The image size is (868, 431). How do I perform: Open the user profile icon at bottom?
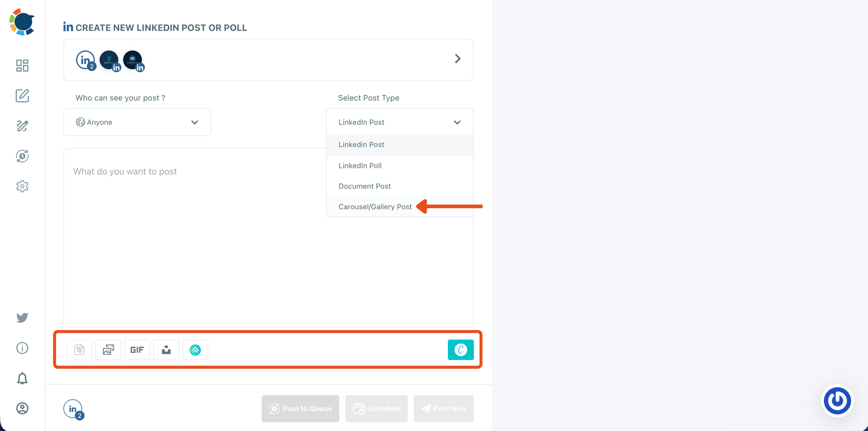coord(22,408)
